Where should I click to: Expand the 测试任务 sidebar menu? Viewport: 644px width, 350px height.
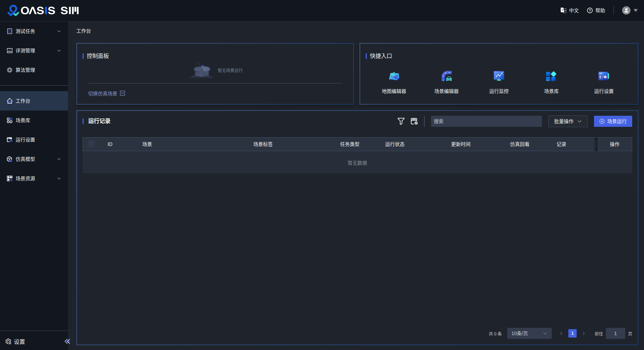coord(34,31)
